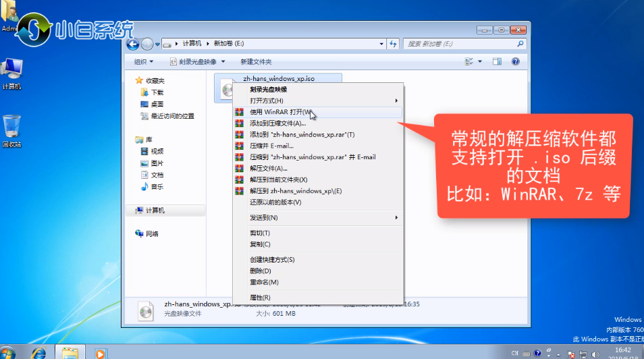Open file with WinRAR menu entry

317,112
